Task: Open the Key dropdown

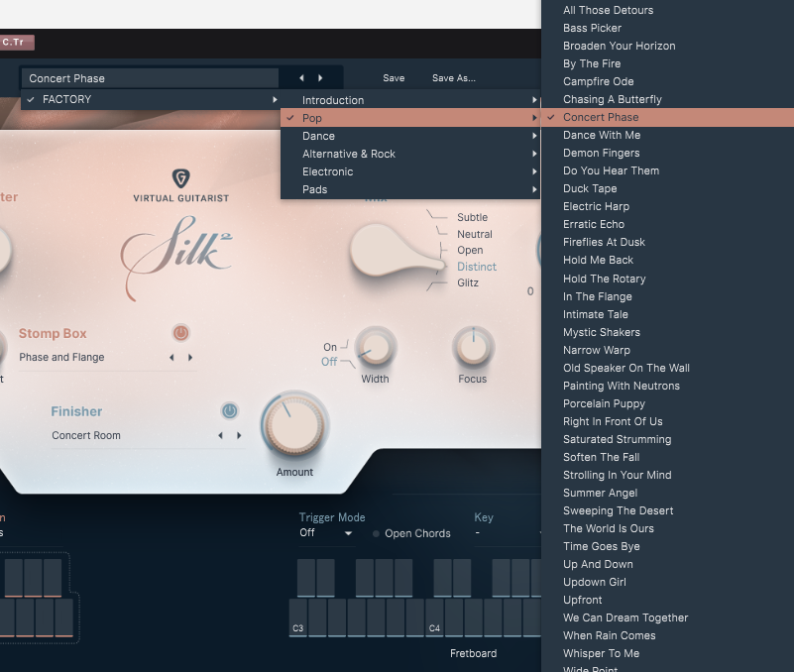Action: click(508, 533)
